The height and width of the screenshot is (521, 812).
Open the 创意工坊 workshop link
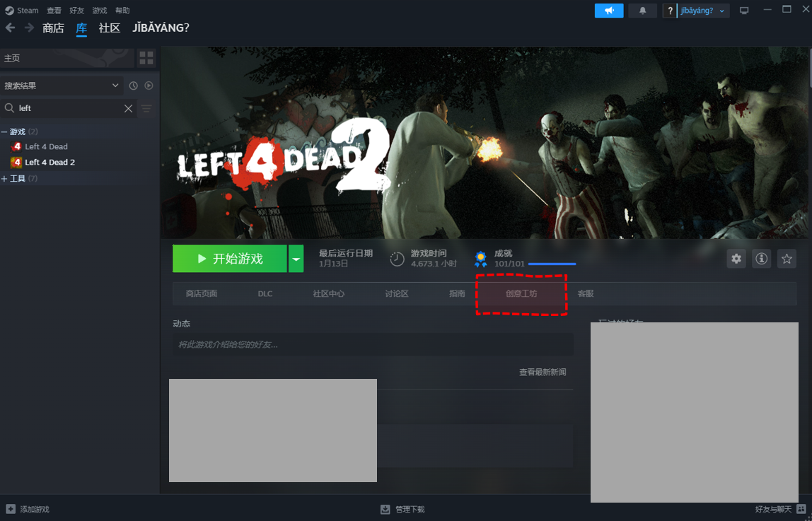pos(521,293)
